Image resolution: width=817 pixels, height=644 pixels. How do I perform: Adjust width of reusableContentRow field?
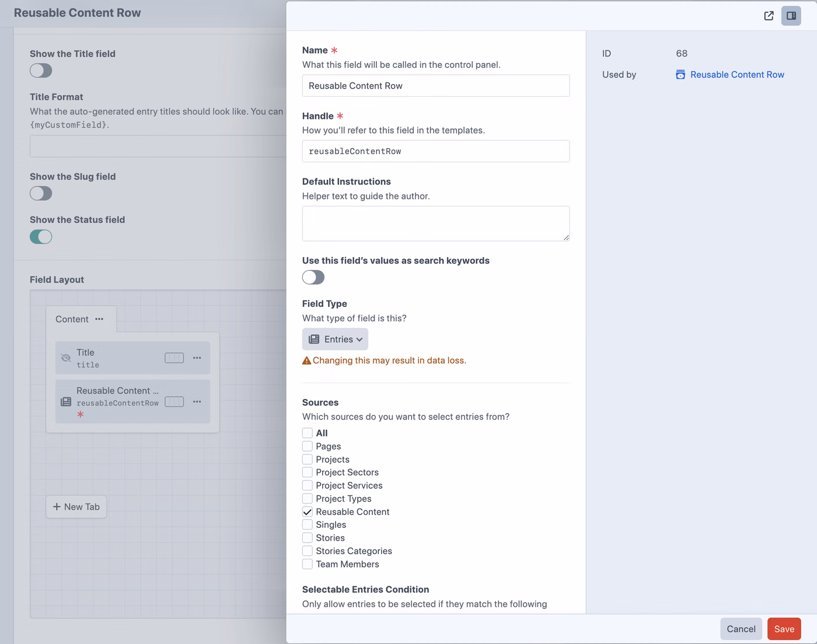tap(174, 401)
